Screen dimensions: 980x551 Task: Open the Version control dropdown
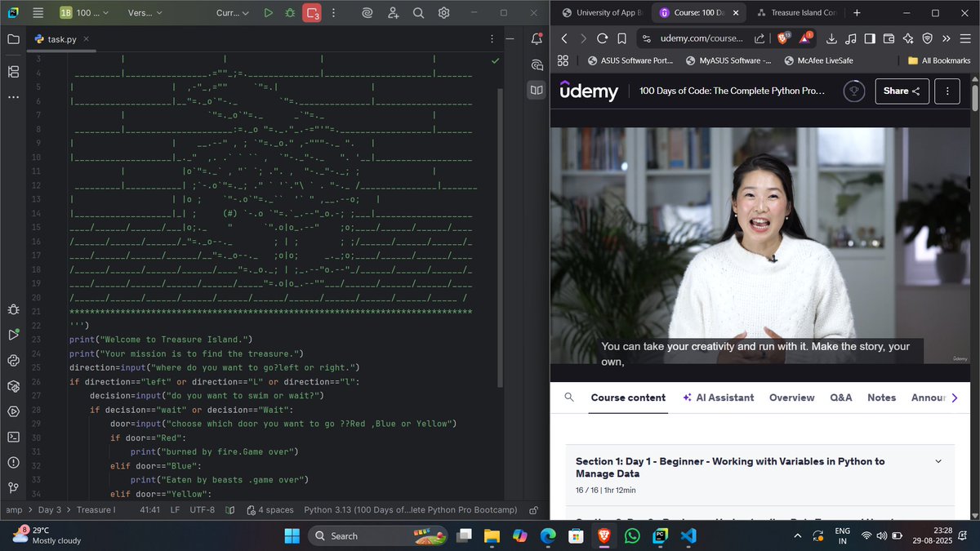(145, 13)
